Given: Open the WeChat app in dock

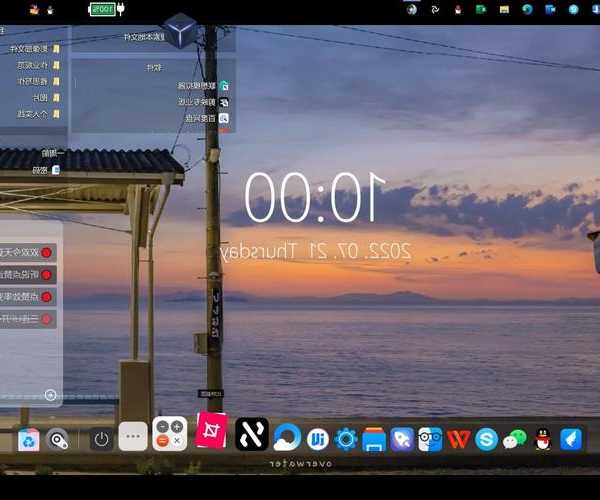Looking at the screenshot, I should pos(514,438).
